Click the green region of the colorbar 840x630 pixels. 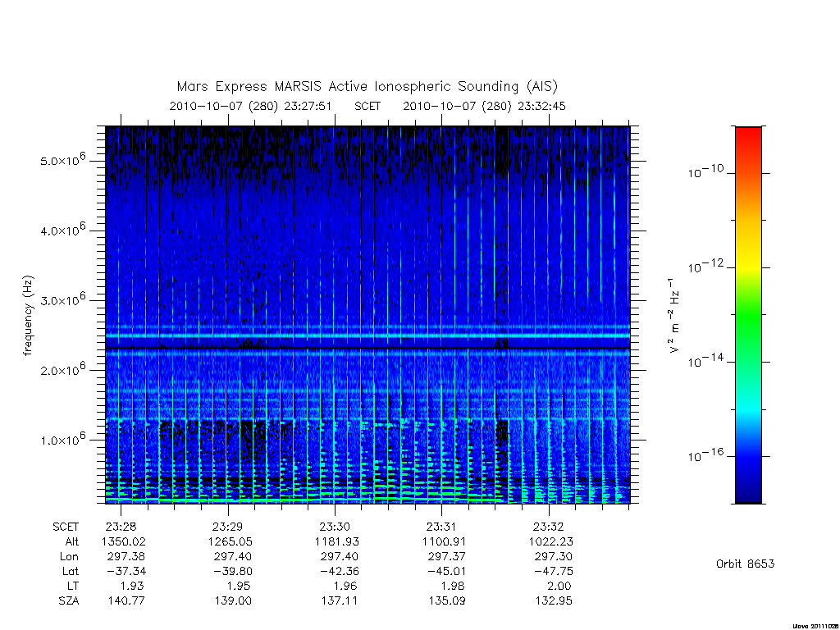pyautogui.click(x=748, y=316)
